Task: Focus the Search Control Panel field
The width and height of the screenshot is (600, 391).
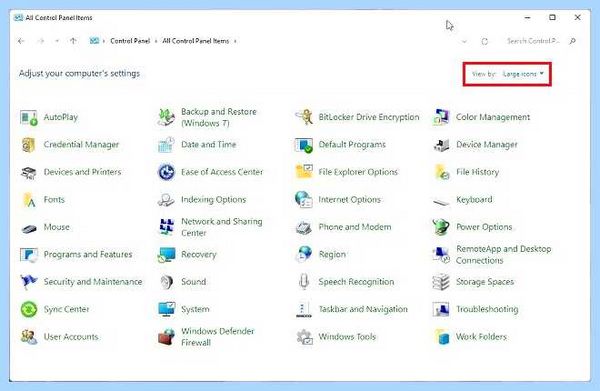Action: click(x=533, y=41)
